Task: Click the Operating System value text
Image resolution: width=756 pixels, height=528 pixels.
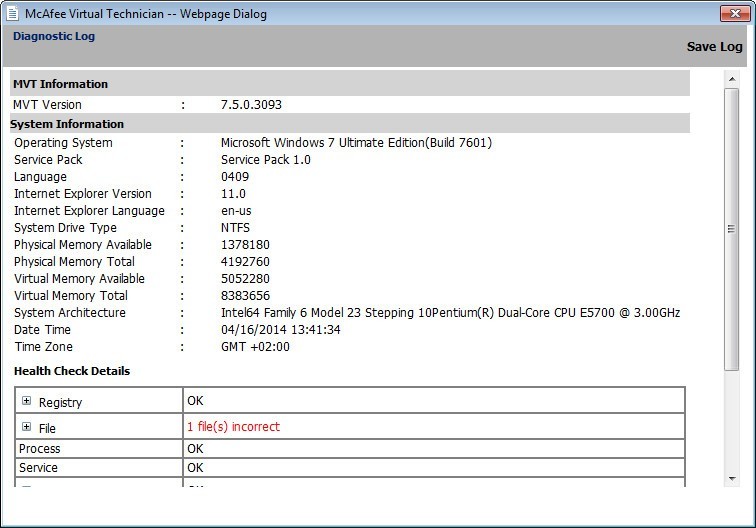Action: [x=356, y=143]
